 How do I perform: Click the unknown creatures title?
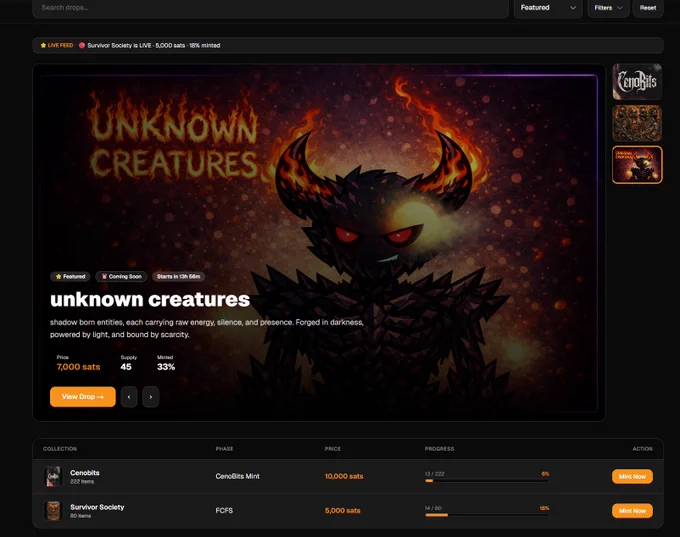coord(150,299)
